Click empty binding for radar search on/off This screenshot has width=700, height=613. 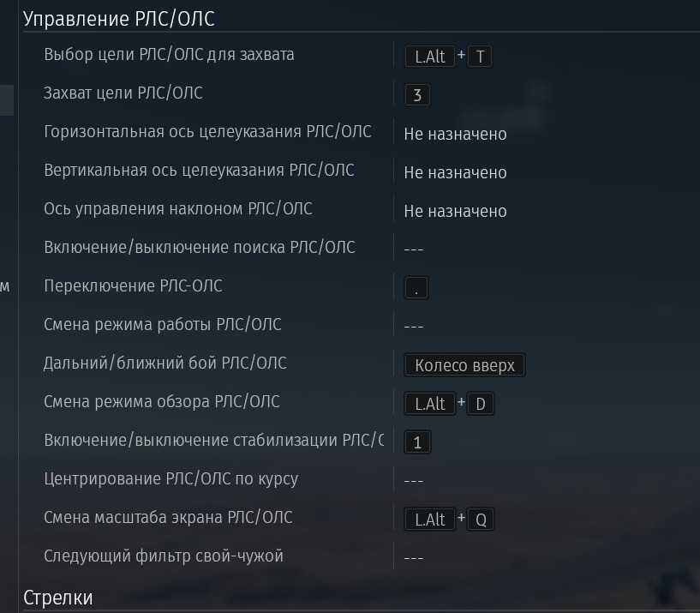point(413,249)
